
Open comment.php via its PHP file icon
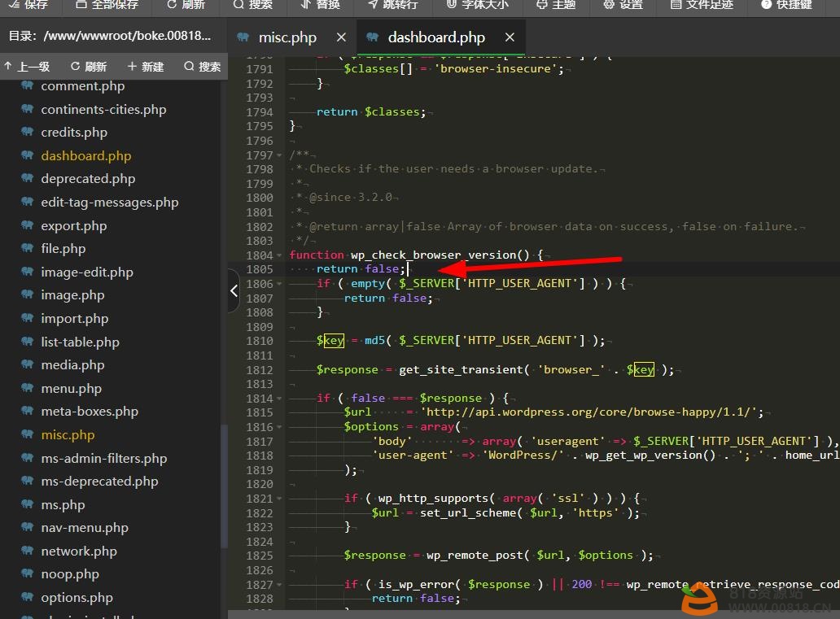click(x=28, y=85)
